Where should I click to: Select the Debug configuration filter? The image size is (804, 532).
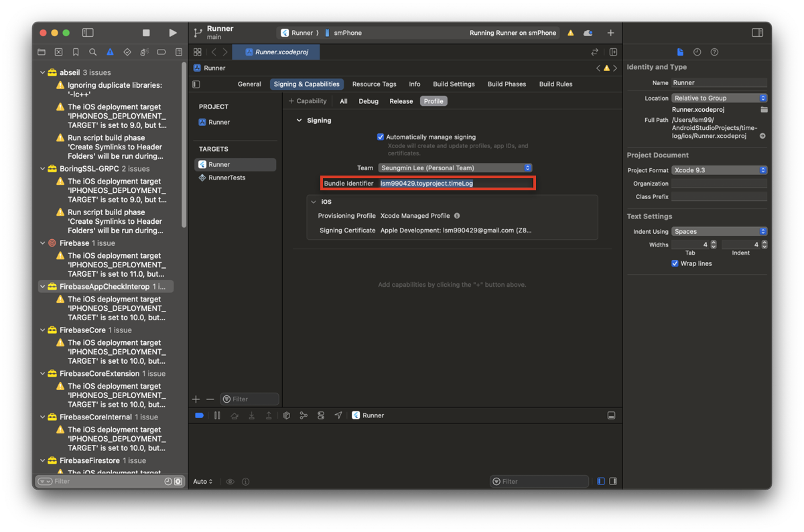click(368, 101)
